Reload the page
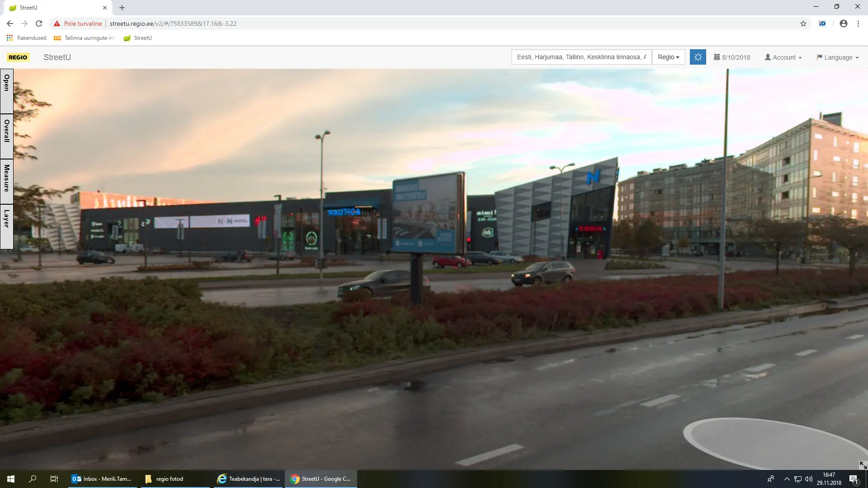The height and width of the screenshot is (488, 868). 39,23
